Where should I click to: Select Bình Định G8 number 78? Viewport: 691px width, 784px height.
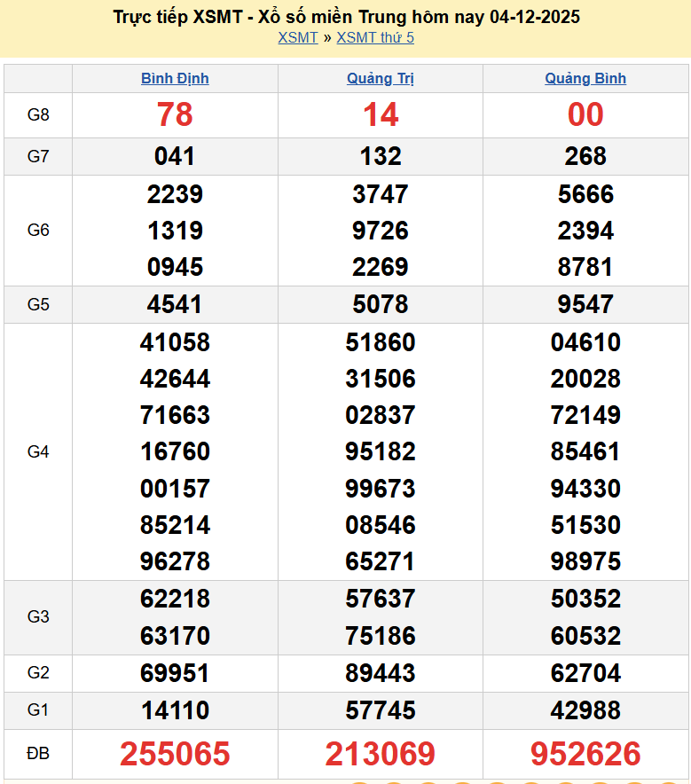tap(175, 114)
